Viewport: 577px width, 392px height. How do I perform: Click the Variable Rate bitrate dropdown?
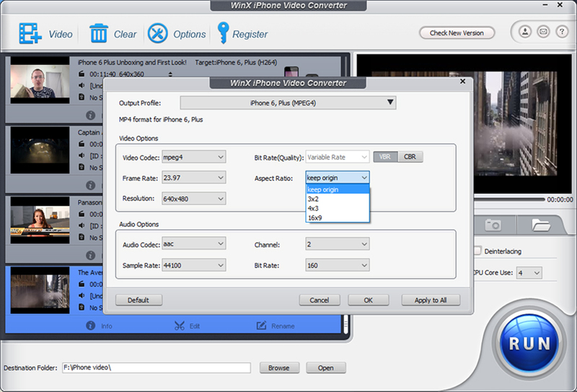338,157
